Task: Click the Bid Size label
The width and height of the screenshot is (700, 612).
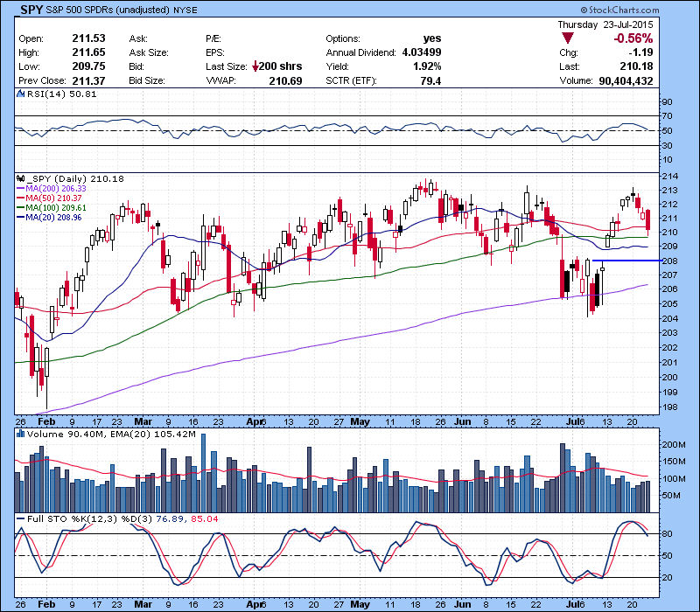Action: pyautogui.click(x=147, y=80)
